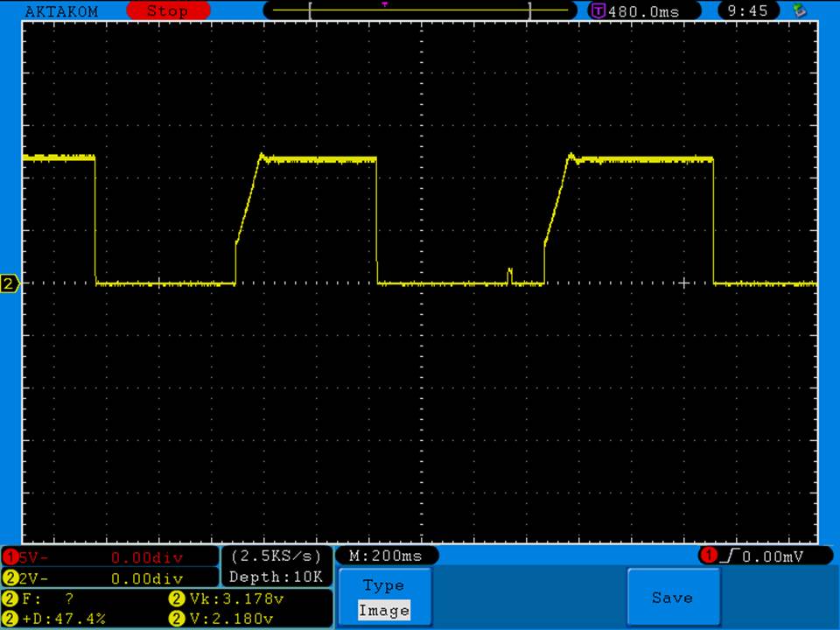The height and width of the screenshot is (630, 840).
Task: Click the green USB storage icon
Action: [798, 10]
